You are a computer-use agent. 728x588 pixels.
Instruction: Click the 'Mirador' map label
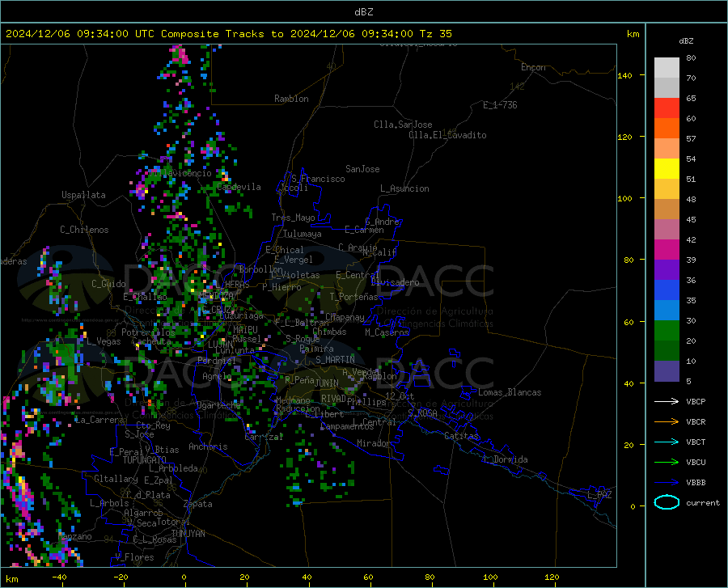374,443
